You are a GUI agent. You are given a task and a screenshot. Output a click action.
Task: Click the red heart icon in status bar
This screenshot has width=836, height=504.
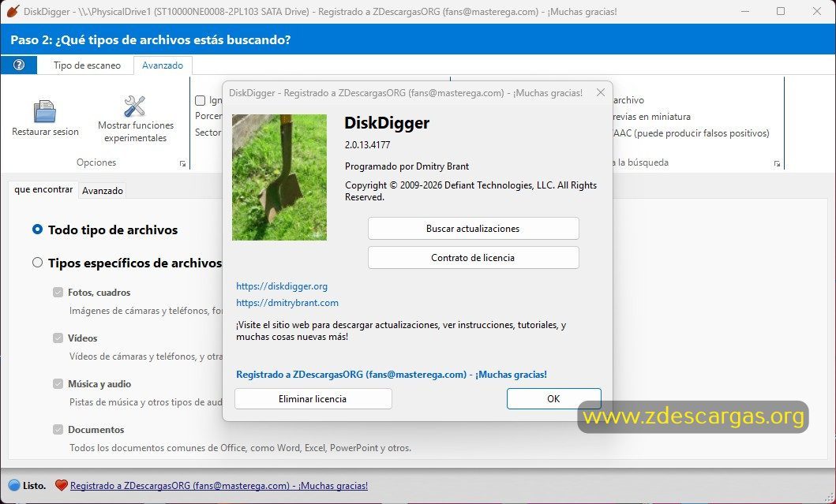tap(62, 485)
